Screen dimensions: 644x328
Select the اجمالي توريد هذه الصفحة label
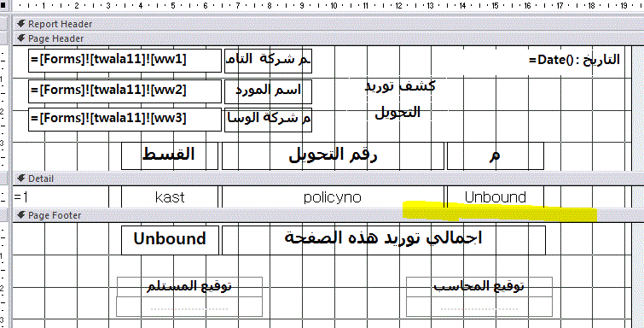pos(384,240)
